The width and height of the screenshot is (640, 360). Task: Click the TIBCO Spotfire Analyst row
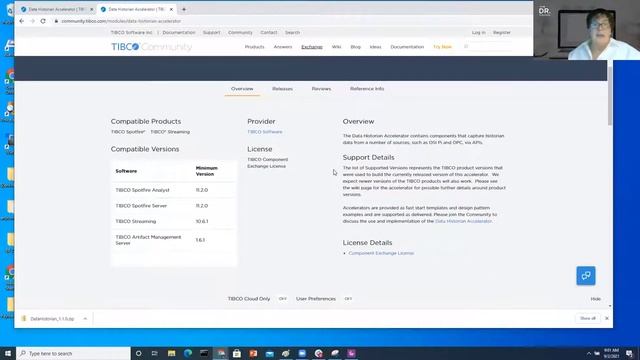coord(174,190)
